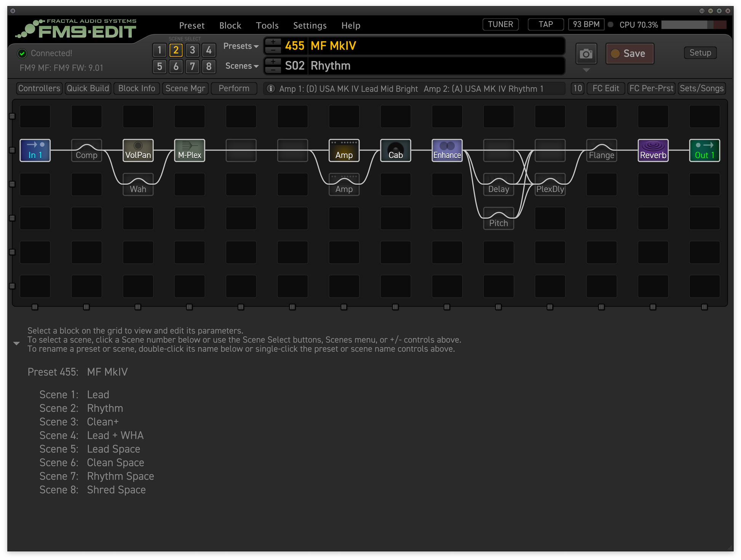Switch to scene 3 button

tap(192, 50)
